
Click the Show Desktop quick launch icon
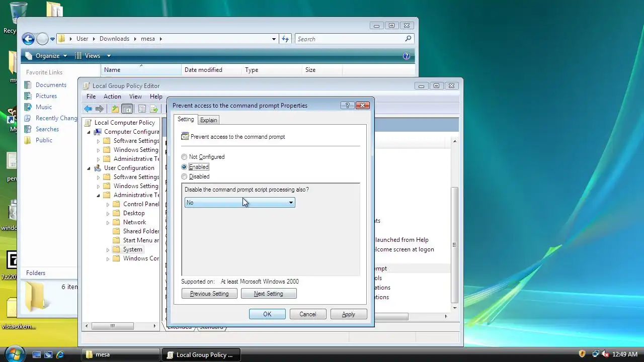[x=37, y=354]
